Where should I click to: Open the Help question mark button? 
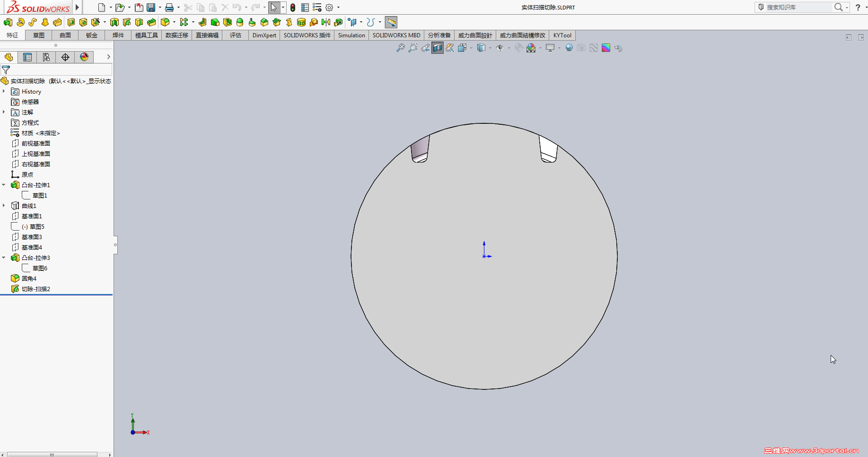click(858, 8)
